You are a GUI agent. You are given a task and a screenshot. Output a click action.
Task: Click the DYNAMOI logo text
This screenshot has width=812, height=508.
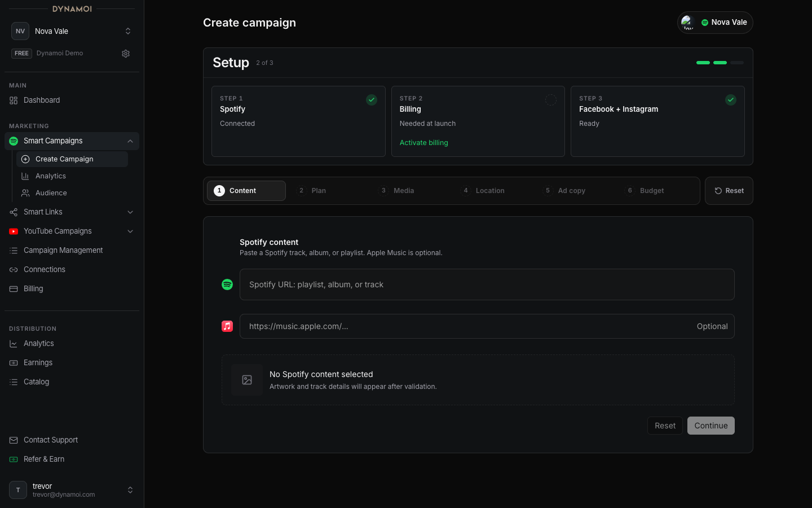pyautogui.click(x=72, y=9)
